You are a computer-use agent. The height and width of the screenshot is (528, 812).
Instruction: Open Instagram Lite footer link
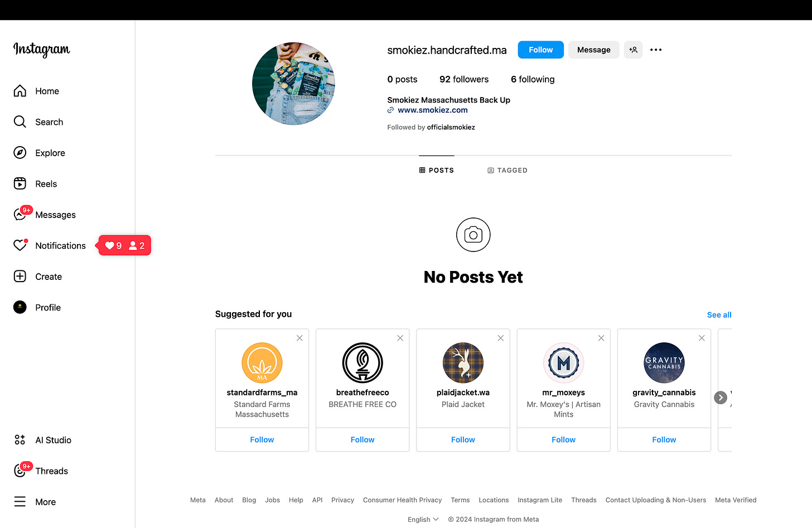pos(540,500)
